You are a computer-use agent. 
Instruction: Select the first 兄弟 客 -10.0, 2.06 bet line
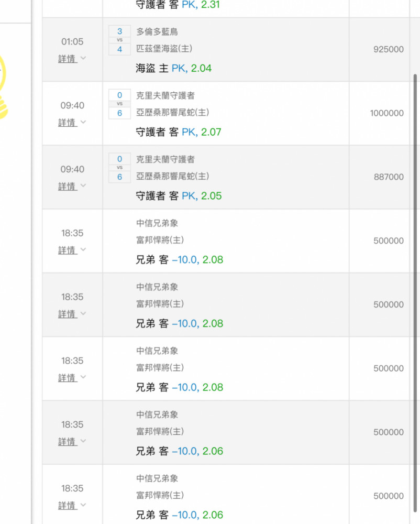179,451
